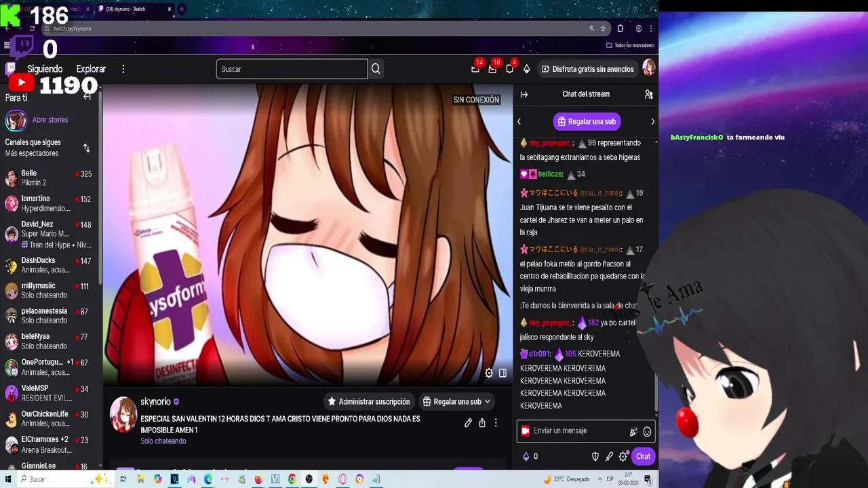Image resolution: width=868 pixels, height=488 pixels.
Task: Show previous chat banner with left chevron
Action: point(519,122)
